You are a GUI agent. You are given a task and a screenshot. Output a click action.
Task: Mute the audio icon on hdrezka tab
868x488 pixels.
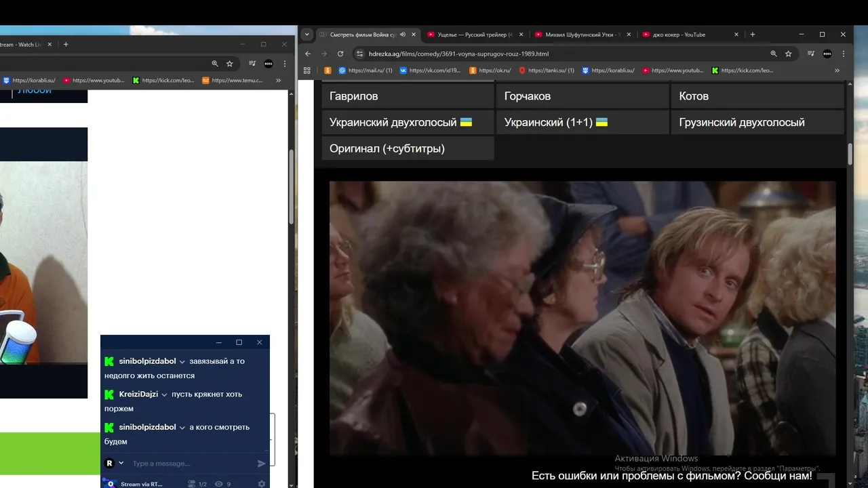[403, 35]
